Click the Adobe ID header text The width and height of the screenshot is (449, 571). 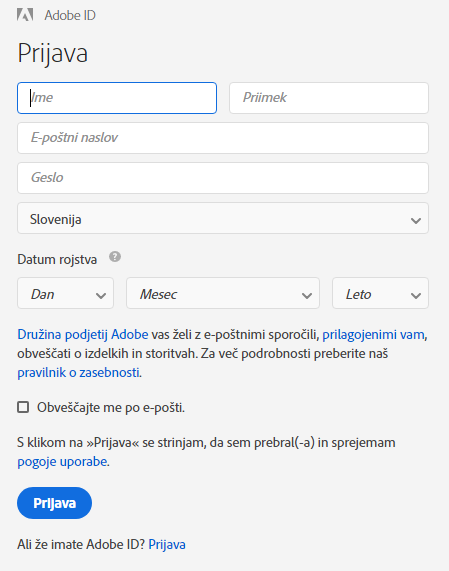point(70,15)
